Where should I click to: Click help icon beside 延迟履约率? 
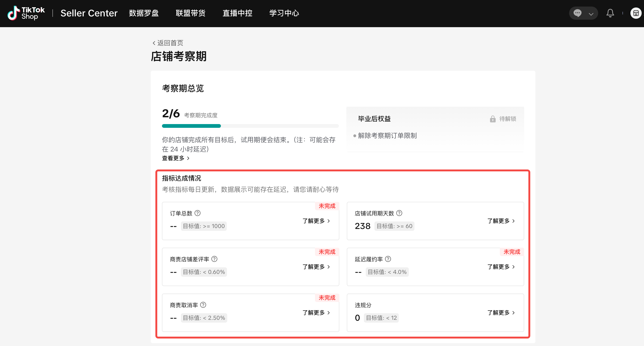(388, 259)
